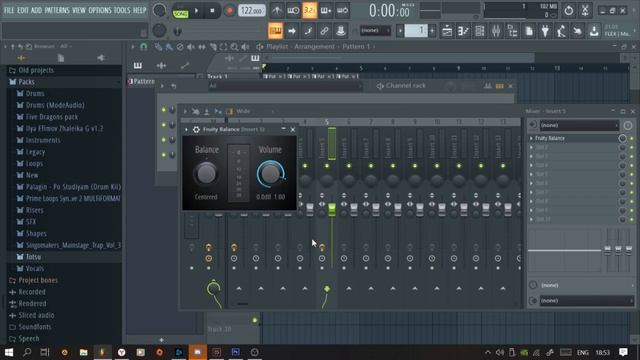The height and width of the screenshot is (360, 640).
Task: Adjust the Fruity Balance knob labeled Balance
Action: click(x=206, y=173)
